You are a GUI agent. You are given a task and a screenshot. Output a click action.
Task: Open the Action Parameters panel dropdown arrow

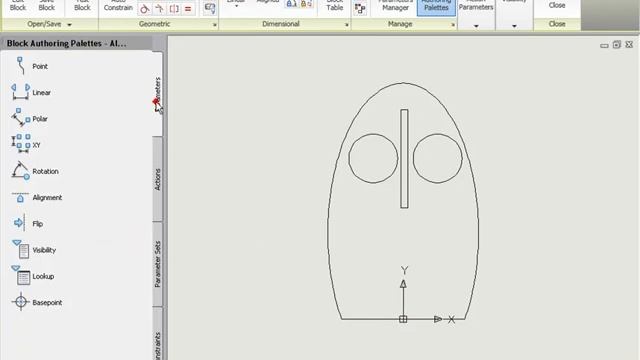476,26
